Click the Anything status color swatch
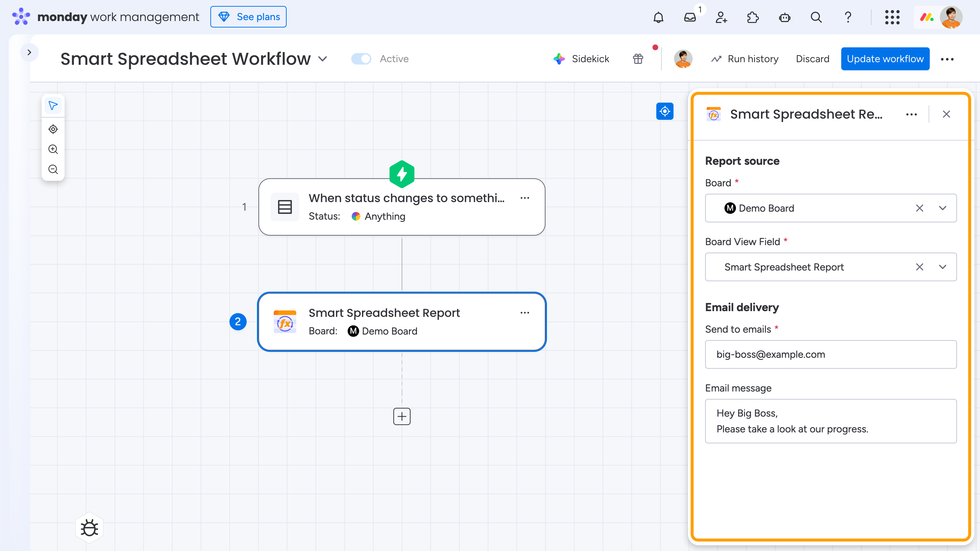This screenshot has width=980, height=551. click(356, 216)
